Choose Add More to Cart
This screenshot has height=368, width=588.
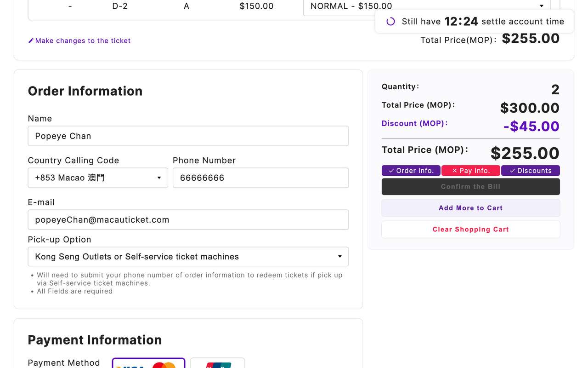point(471,208)
